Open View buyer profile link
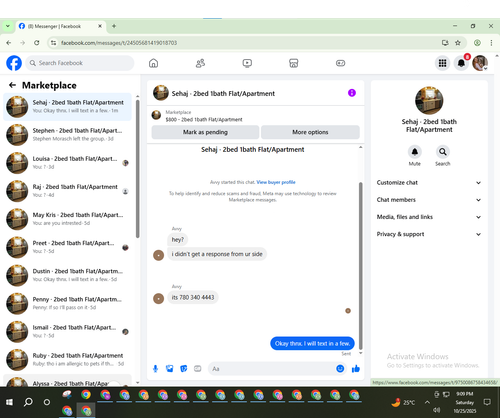Viewport: 500px width, 418px height. pyautogui.click(x=276, y=182)
